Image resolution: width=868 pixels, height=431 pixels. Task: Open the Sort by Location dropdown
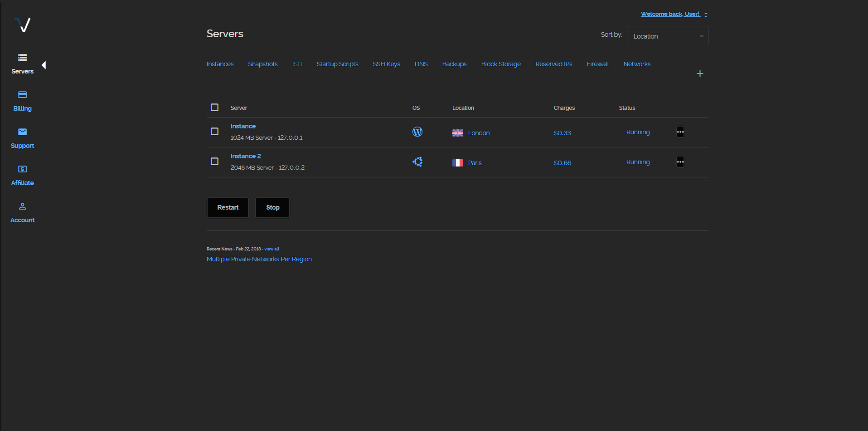[667, 36]
